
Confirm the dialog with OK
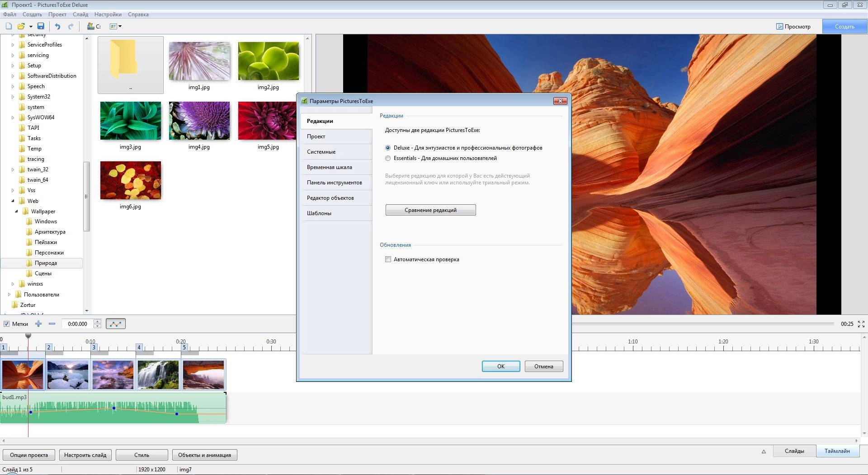tap(501, 367)
